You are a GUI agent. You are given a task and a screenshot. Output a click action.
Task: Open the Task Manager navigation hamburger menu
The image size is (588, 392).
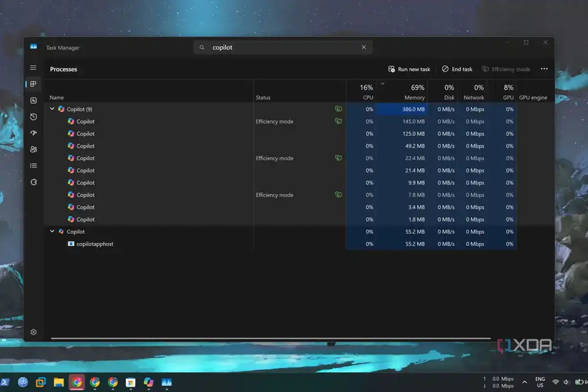click(x=33, y=68)
